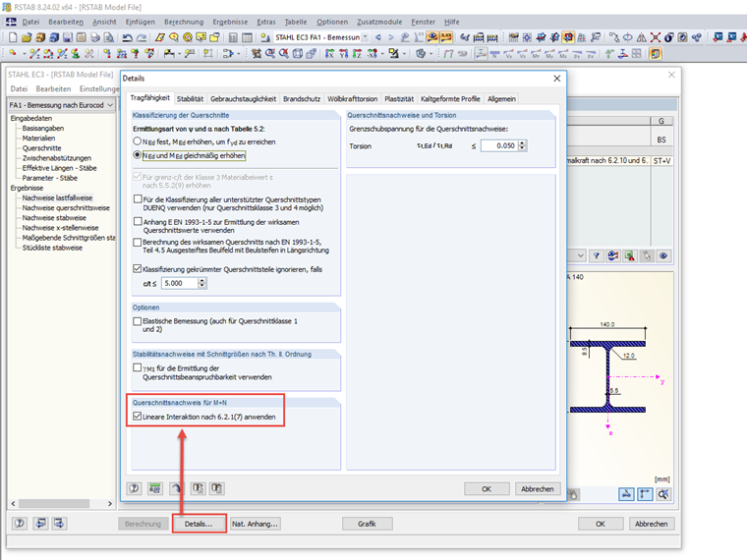747x560 pixels.
Task: Click the 'Details...' button
Action: [199, 524]
